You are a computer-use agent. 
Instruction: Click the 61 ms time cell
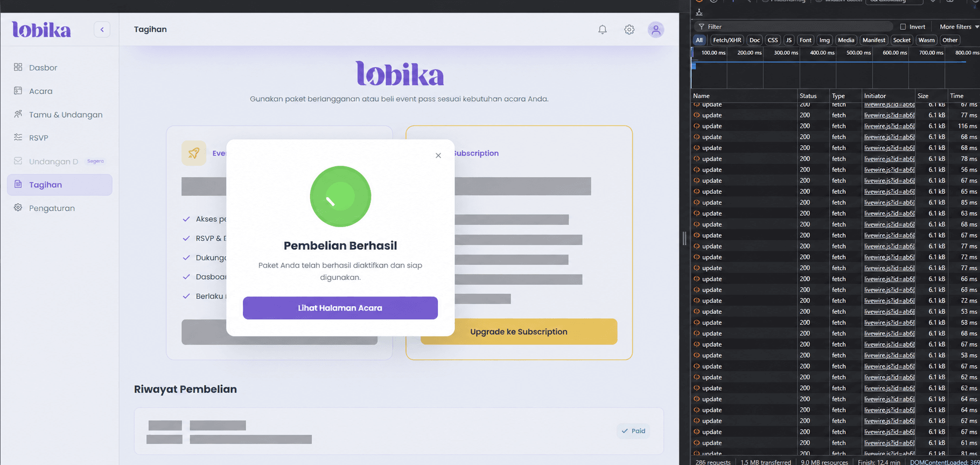click(x=969, y=443)
